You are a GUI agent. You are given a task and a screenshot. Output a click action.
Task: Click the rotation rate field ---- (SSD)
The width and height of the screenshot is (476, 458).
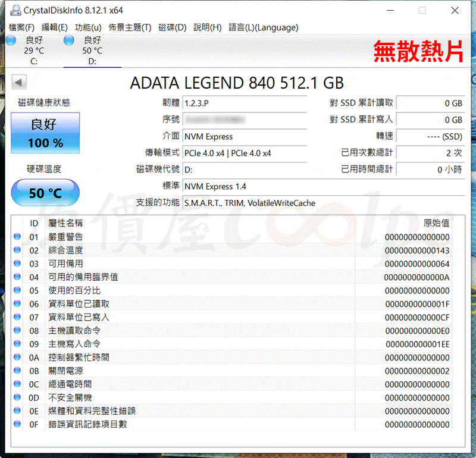point(430,137)
